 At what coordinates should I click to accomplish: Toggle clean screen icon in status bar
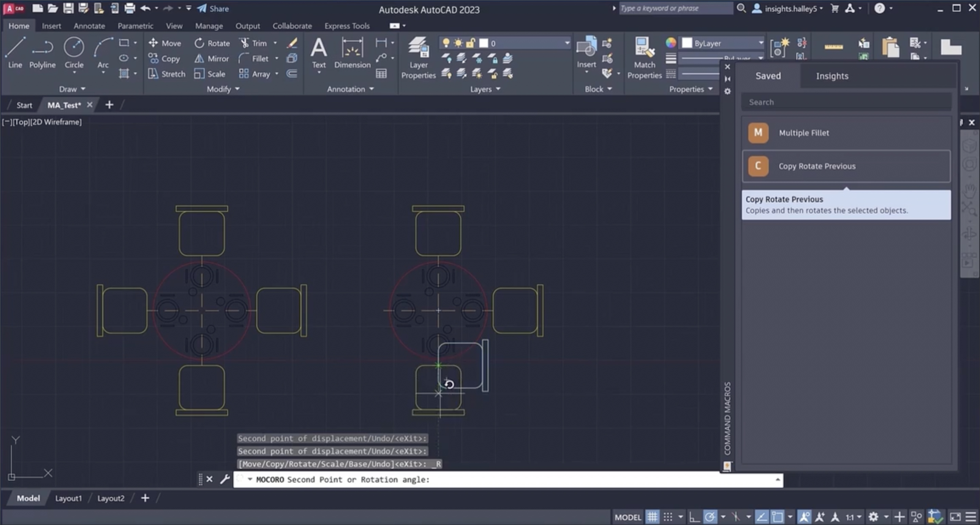pos(955,516)
